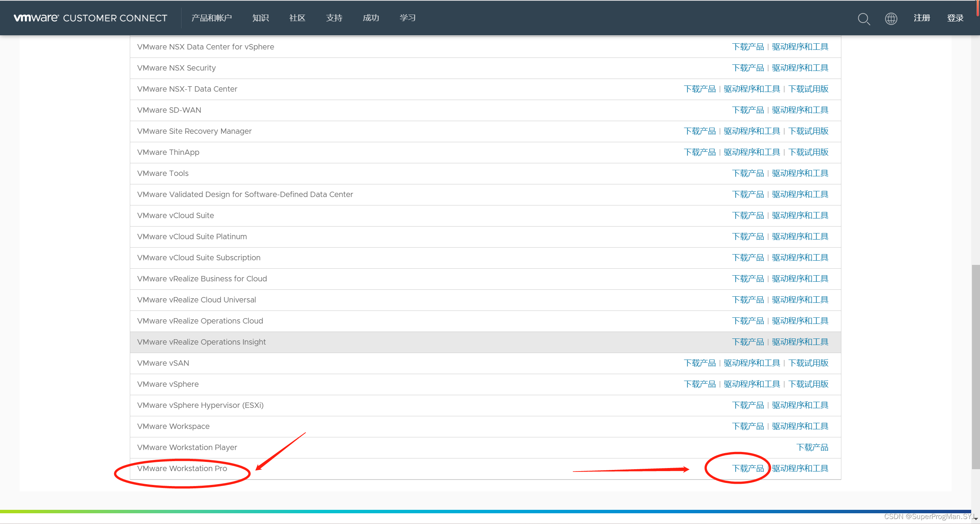Screen dimensions: 980x524
Task: Click 驱动程序和工具 for VMware Tools
Action: [800, 173]
